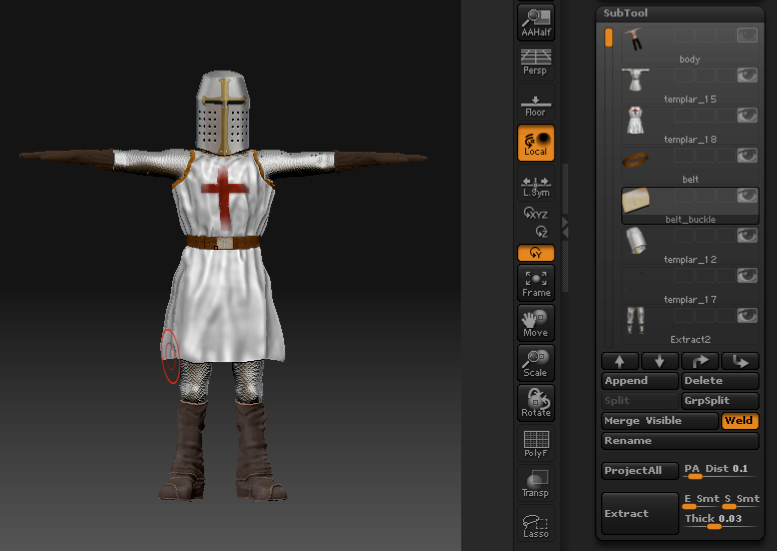The image size is (777, 551).
Task: Adjust the Thick 0.03 slider
Action: pos(720,521)
